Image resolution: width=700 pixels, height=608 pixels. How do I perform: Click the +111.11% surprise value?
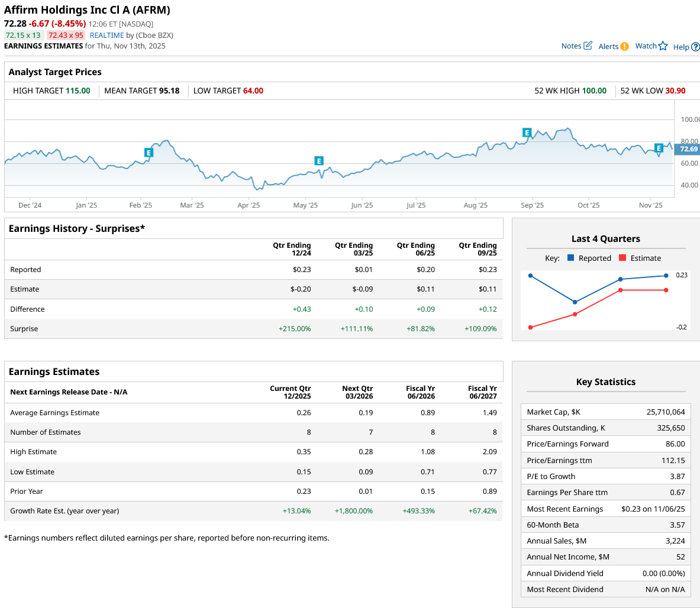click(357, 328)
